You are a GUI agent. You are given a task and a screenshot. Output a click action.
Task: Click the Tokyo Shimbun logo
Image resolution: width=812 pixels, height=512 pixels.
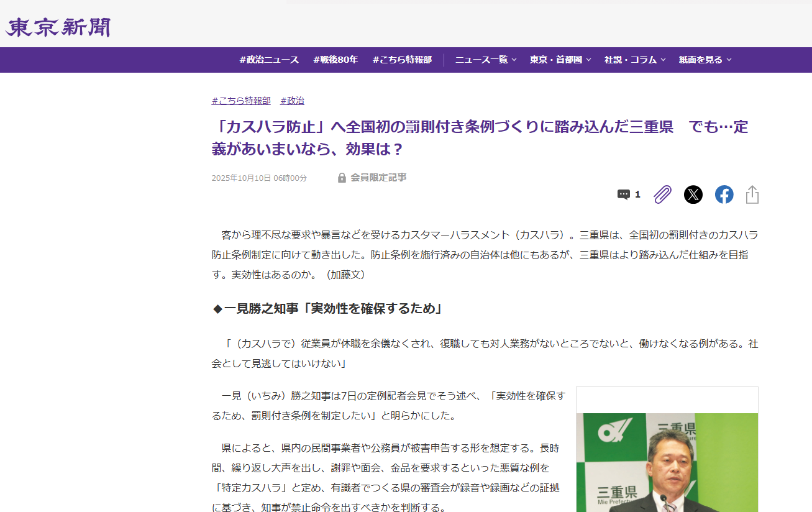pos(58,27)
